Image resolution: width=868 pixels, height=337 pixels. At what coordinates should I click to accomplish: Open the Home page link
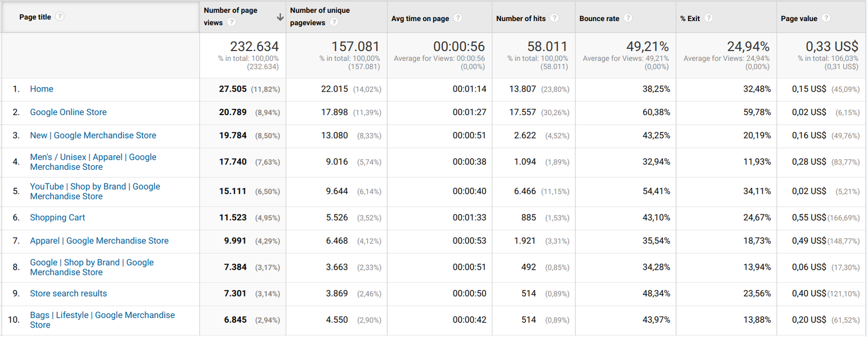tap(42, 89)
